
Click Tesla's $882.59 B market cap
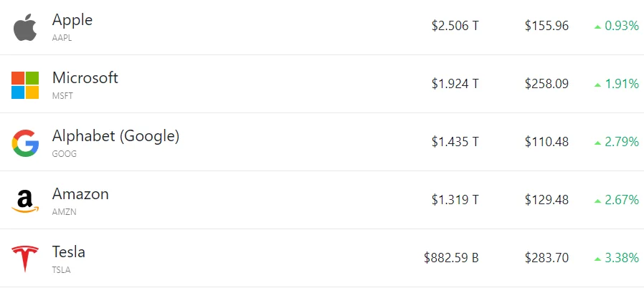point(451,258)
